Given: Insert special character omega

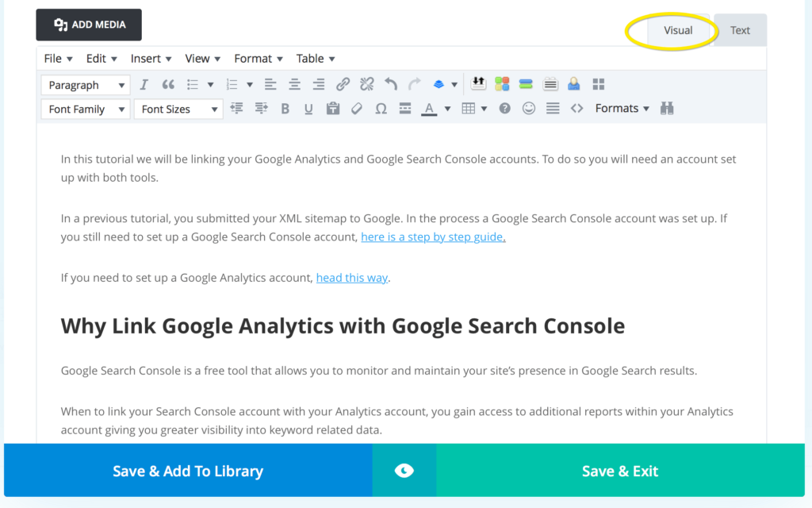Looking at the screenshot, I should click(x=381, y=108).
